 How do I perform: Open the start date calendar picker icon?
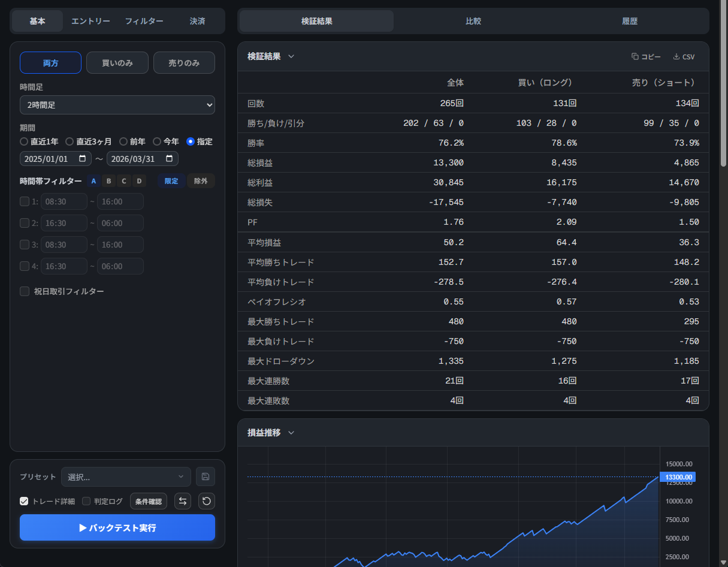click(82, 158)
